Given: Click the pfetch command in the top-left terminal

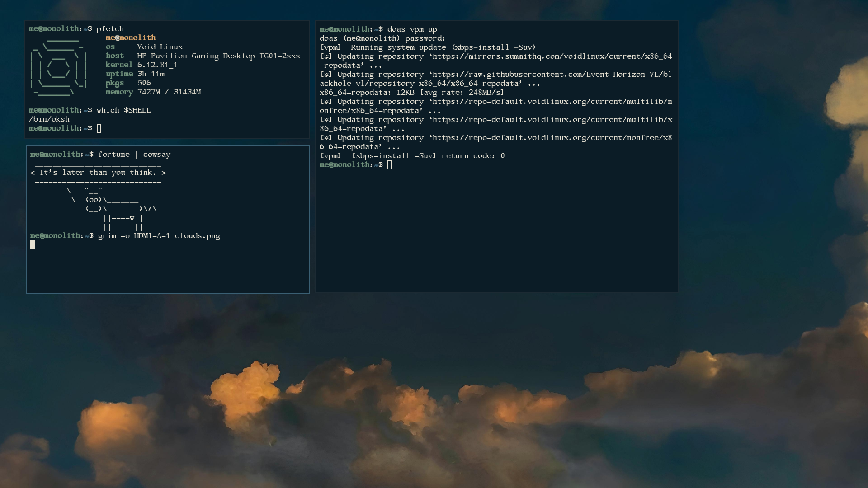Looking at the screenshot, I should [110, 29].
